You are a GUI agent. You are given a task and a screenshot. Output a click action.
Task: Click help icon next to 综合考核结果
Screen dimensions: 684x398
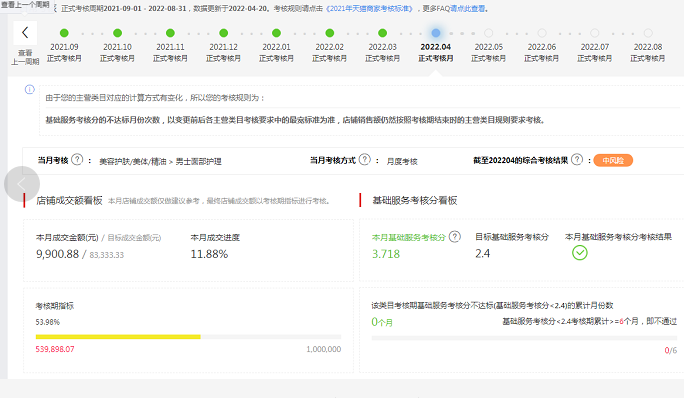tap(577, 160)
